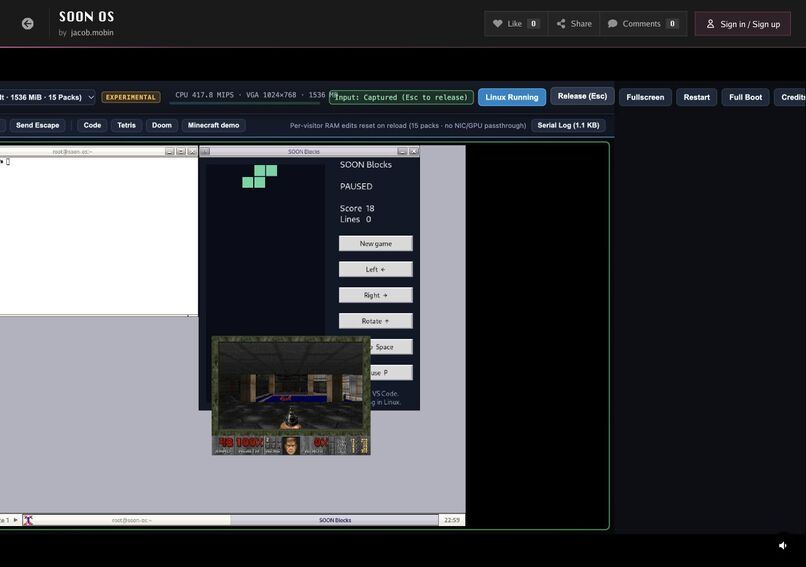This screenshot has height=567, width=806.
Task: Click the SOON OS title text
Action: coord(86,16)
